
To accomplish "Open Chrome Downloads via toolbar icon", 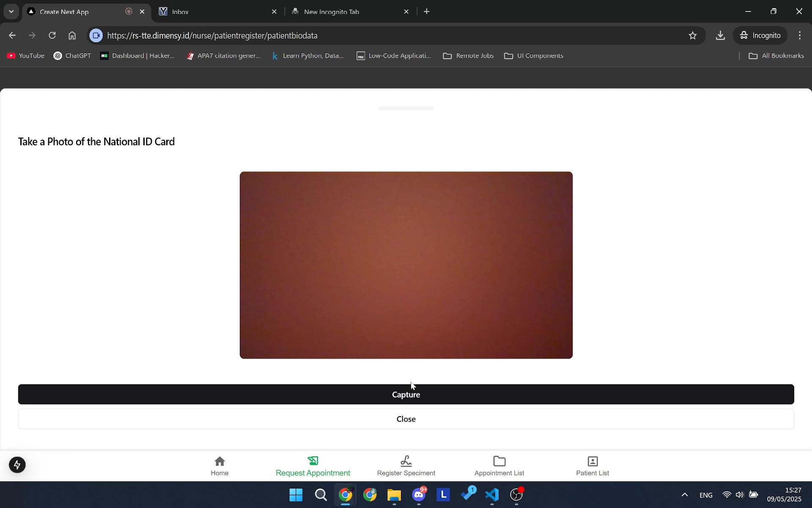I will coord(720,36).
